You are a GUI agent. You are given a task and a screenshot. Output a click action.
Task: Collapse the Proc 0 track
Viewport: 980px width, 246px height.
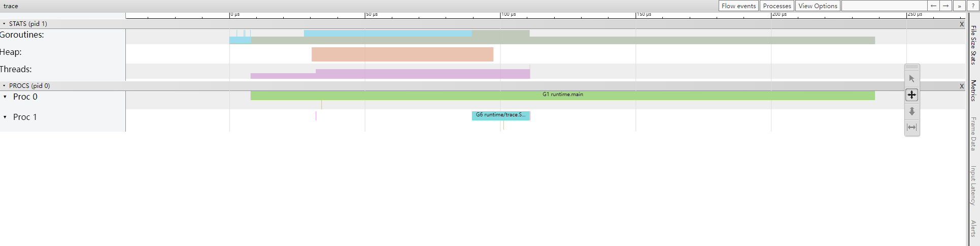[x=5, y=97]
